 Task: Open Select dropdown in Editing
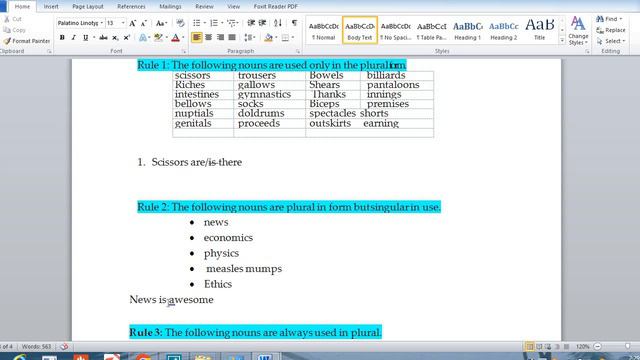(x=611, y=41)
